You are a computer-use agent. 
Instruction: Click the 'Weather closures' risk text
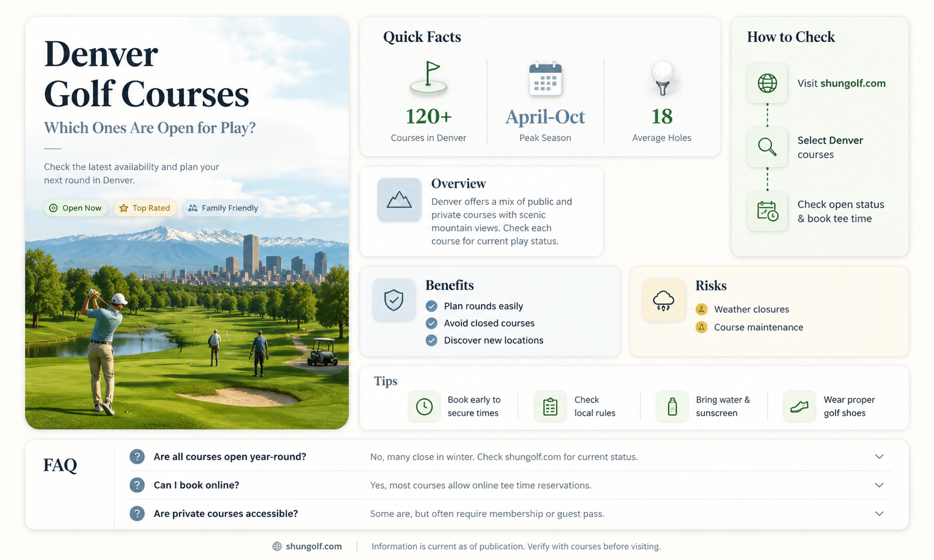pos(751,309)
